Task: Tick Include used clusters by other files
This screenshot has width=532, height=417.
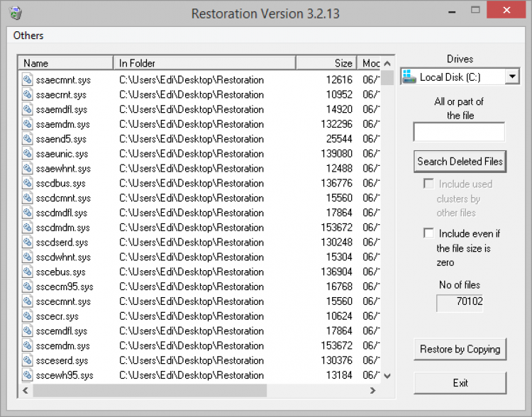Action: pos(428,184)
